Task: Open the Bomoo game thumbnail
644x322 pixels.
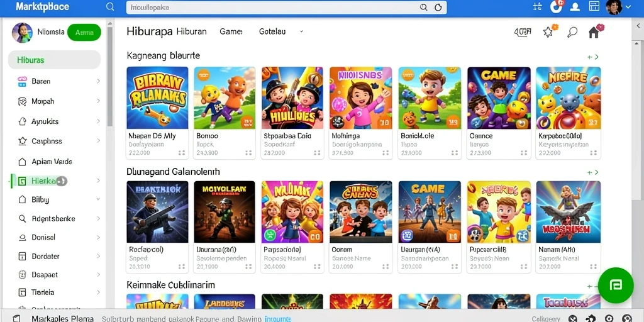Action: point(225,98)
